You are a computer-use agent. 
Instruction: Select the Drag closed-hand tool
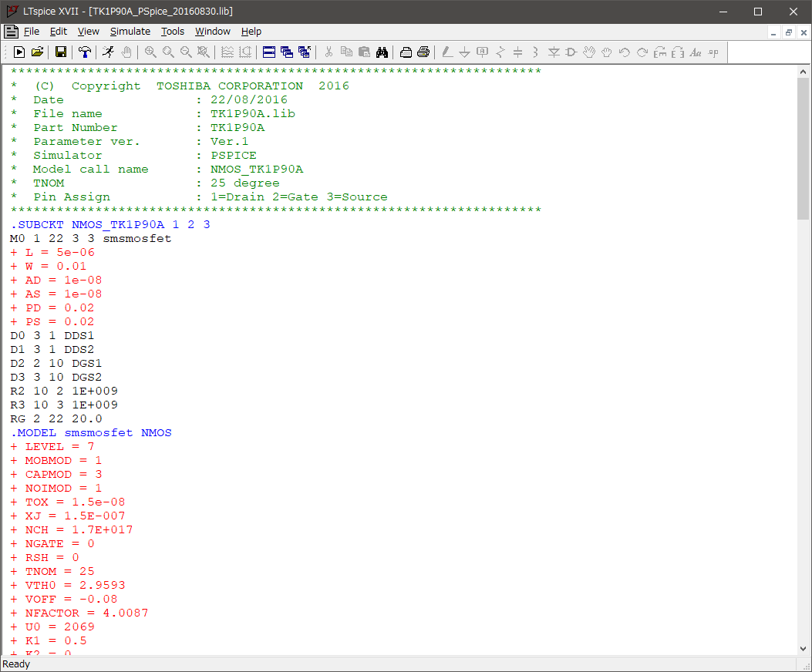(606, 52)
